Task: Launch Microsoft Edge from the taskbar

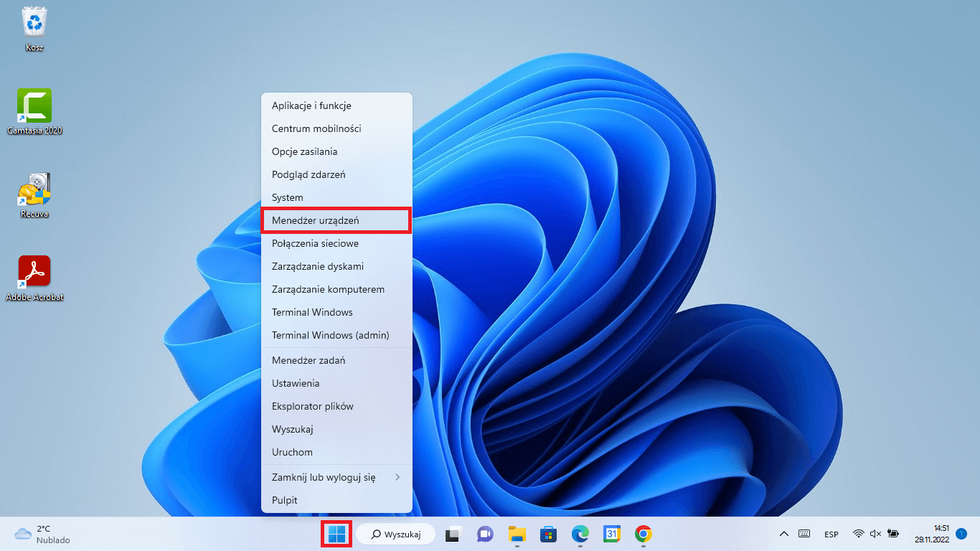Action: [x=580, y=534]
